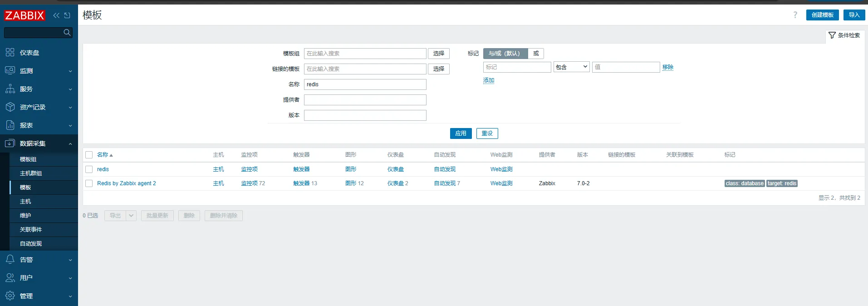Click the 应用 apply button

[461, 133]
